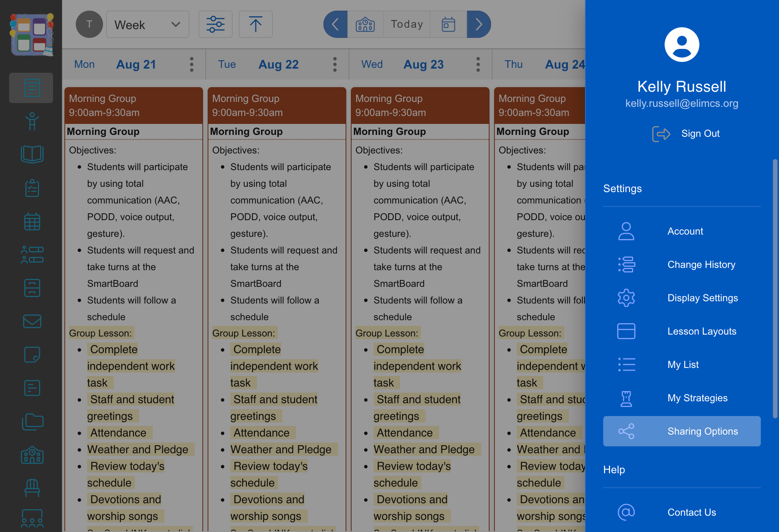This screenshot has width=779, height=532.
Task: Open Tuesday's Morning Group lesson header
Action: tap(277, 105)
